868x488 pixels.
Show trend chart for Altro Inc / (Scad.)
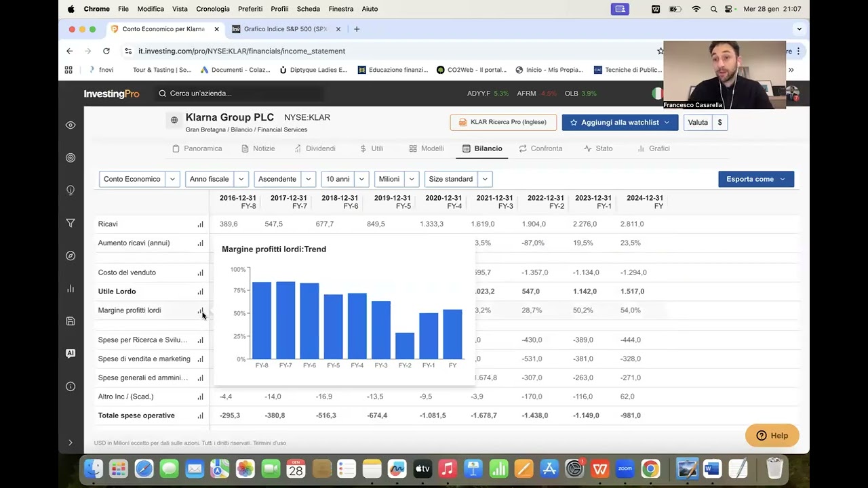click(x=200, y=397)
